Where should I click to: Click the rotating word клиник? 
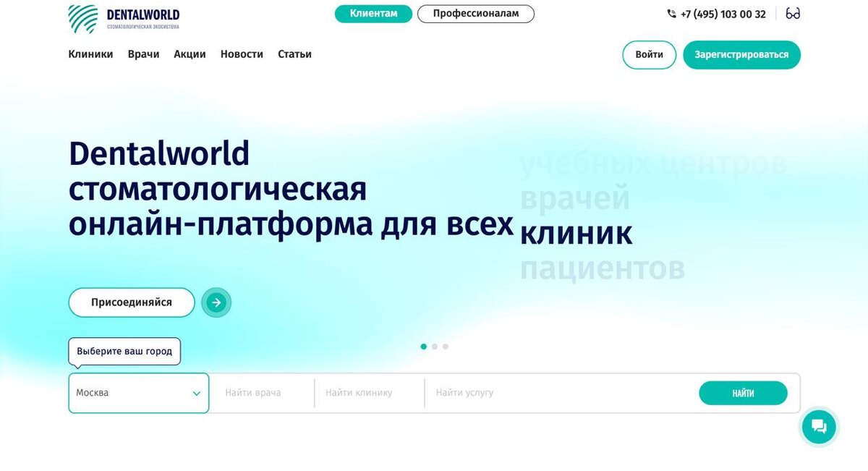(x=576, y=233)
